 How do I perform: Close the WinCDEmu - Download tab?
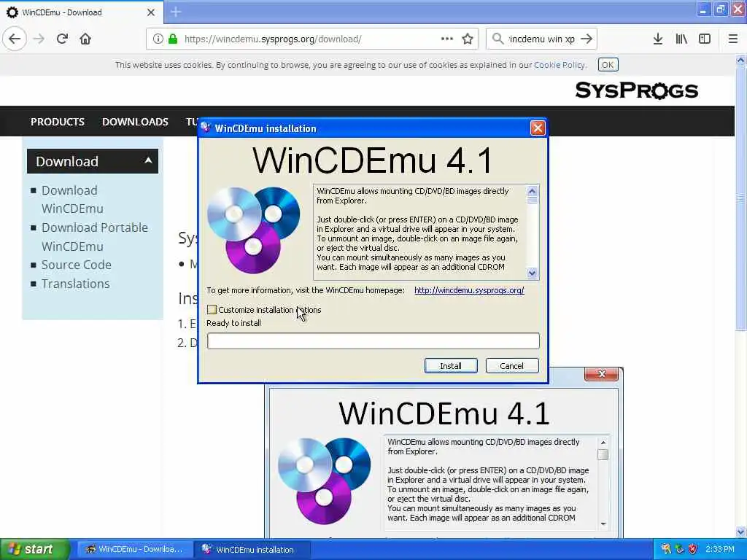click(x=150, y=12)
